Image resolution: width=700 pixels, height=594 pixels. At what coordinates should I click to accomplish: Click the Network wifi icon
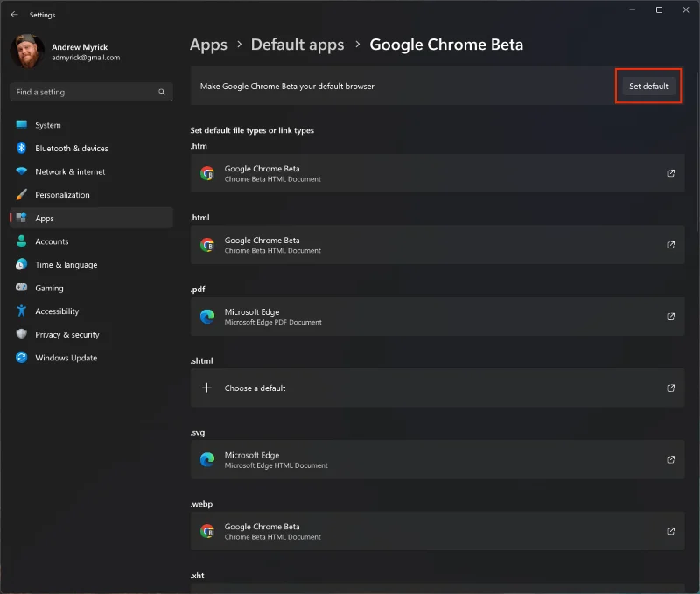[x=21, y=171]
